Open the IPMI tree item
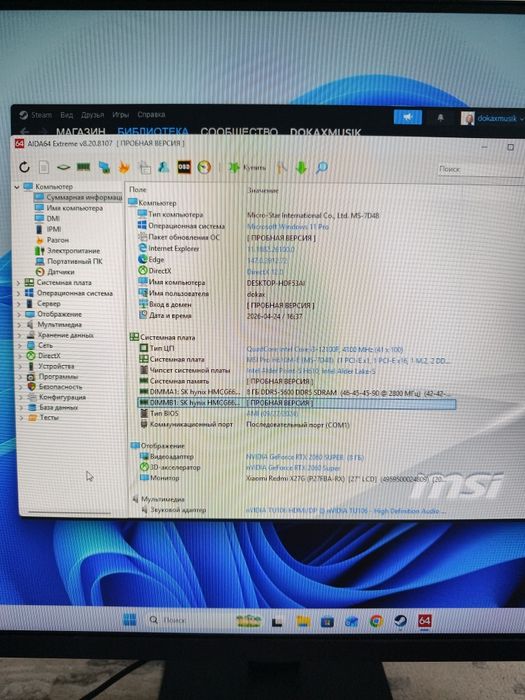The width and height of the screenshot is (525, 700). [48, 229]
